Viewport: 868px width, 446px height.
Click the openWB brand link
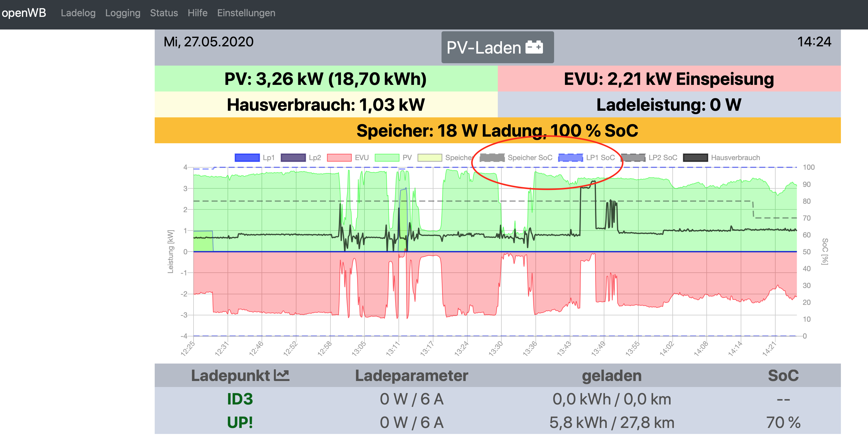[24, 13]
